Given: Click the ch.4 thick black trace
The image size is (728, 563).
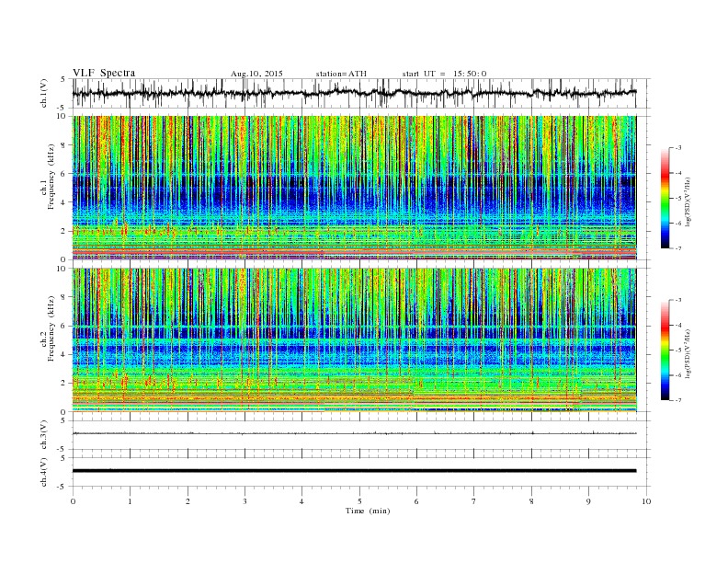Looking at the screenshot, I should [x=355, y=471].
